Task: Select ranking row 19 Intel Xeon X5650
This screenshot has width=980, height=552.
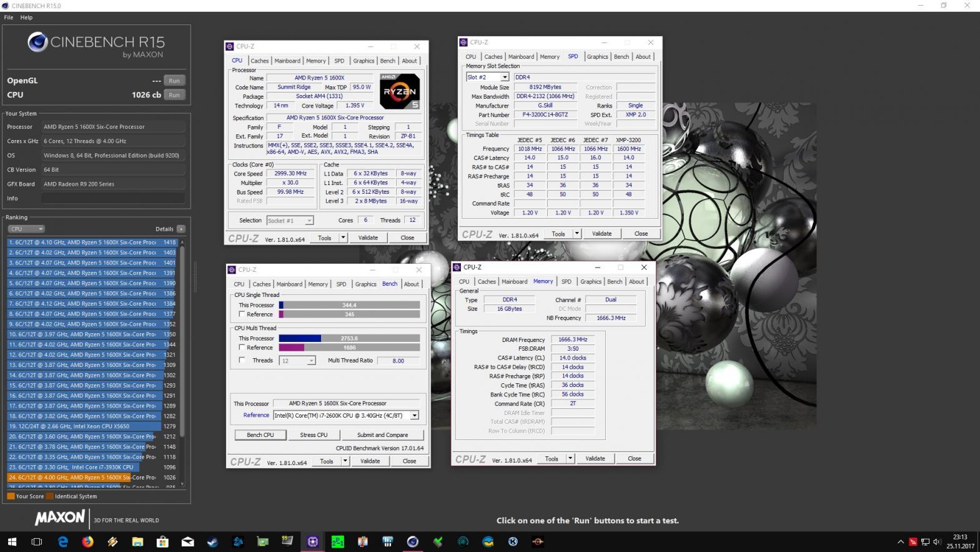Action: (x=92, y=426)
